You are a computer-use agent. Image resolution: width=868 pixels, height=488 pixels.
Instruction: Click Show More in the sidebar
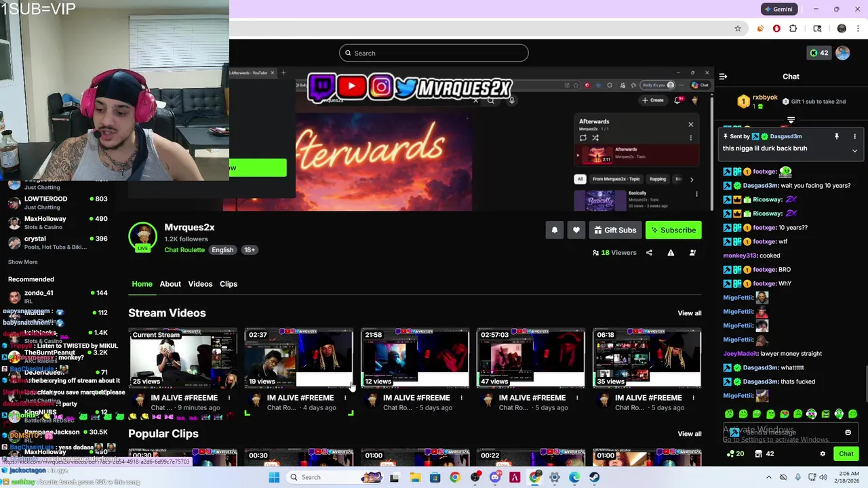tap(23, 262)
